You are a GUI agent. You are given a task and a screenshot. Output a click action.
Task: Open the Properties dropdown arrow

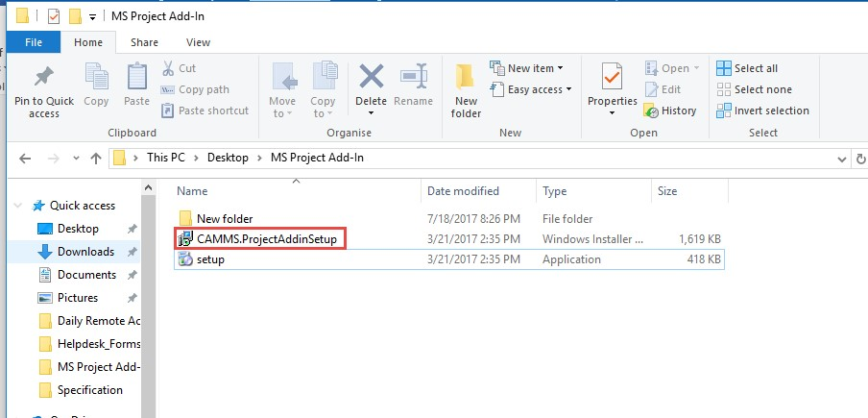(x=613, y=113)
